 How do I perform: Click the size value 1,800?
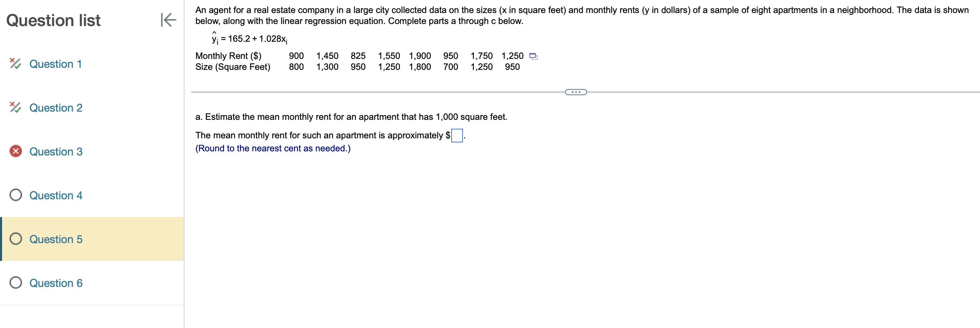coord(420,67)
